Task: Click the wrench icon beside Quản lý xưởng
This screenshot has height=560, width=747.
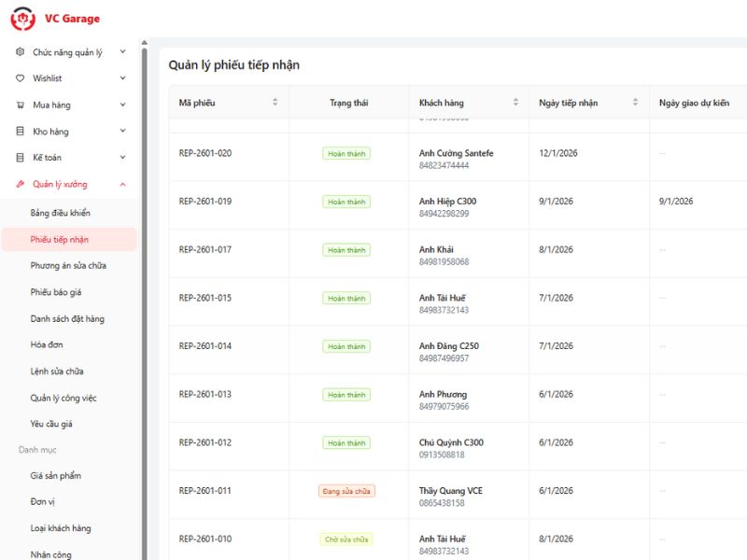Action: [x=21, y=185]
